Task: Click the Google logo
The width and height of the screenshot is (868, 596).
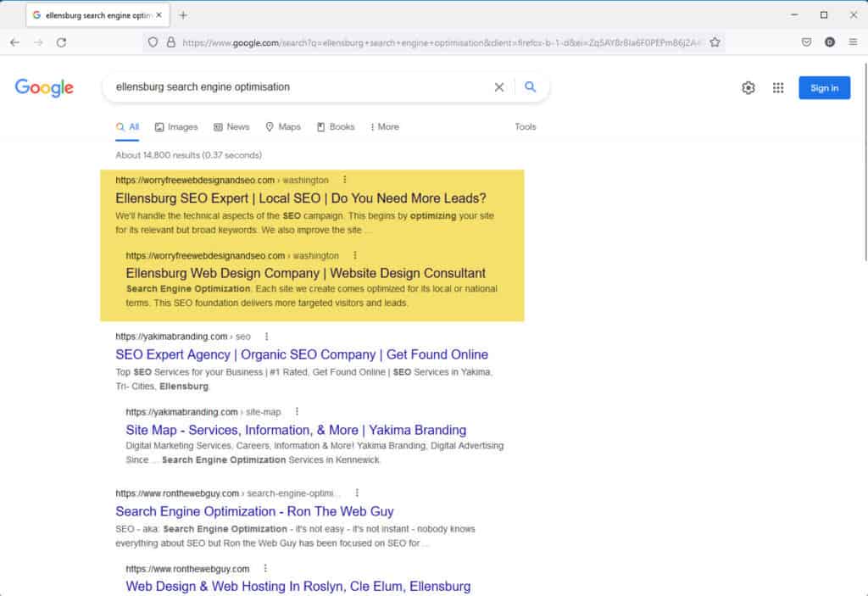Action: click(x=44, y=87)
